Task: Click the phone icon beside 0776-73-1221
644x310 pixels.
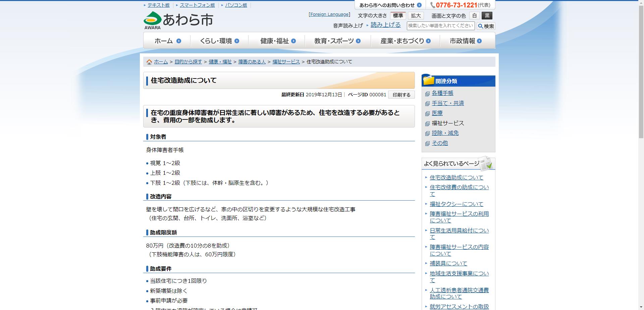Action: (x=433, y=5)
